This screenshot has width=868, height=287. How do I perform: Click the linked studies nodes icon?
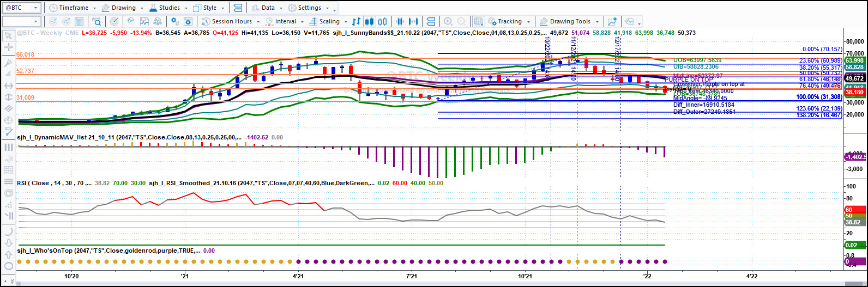158,22
